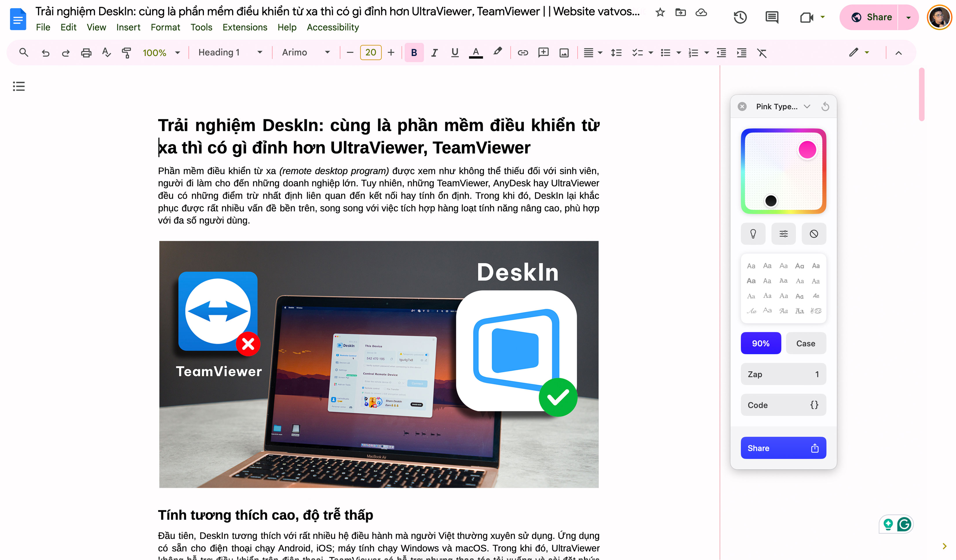956x560 pixels.
Task: Click the move to folder icon
Action: tap(680, 12)
